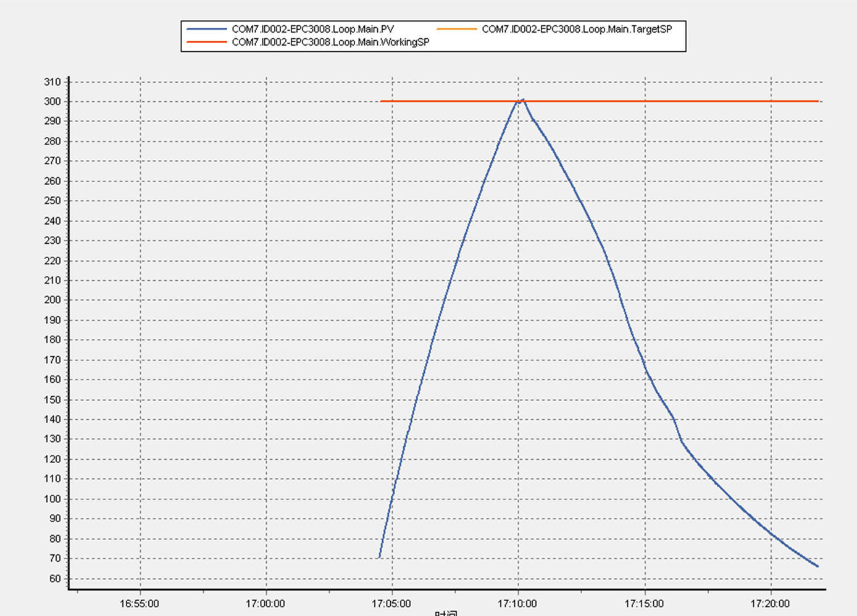Screen dimensions: 857x616
Task: Click the 200 value on the y-axis
Action: (x=52, y=300)
